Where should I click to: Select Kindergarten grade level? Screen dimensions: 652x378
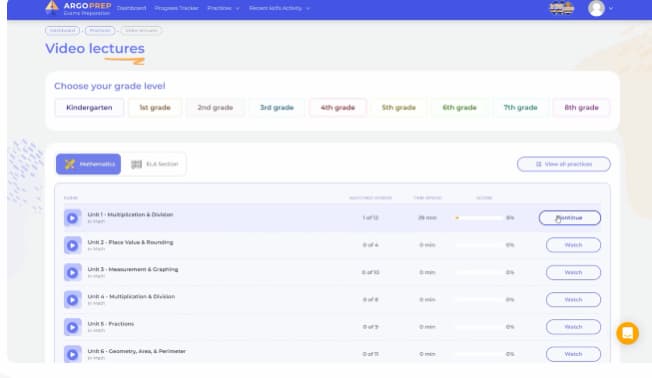pos(89,108)
